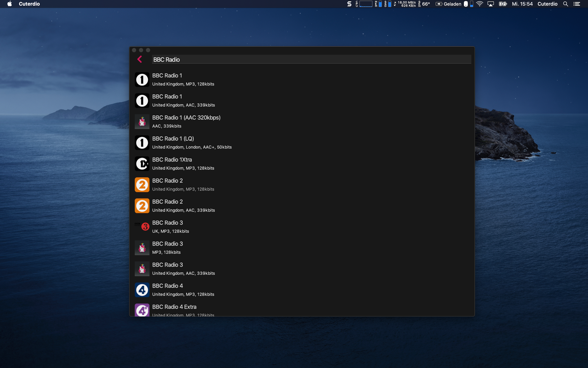Screen dimensions: 588x368
Task: Open the Apple menu
Action: click(x=9, y=4)
